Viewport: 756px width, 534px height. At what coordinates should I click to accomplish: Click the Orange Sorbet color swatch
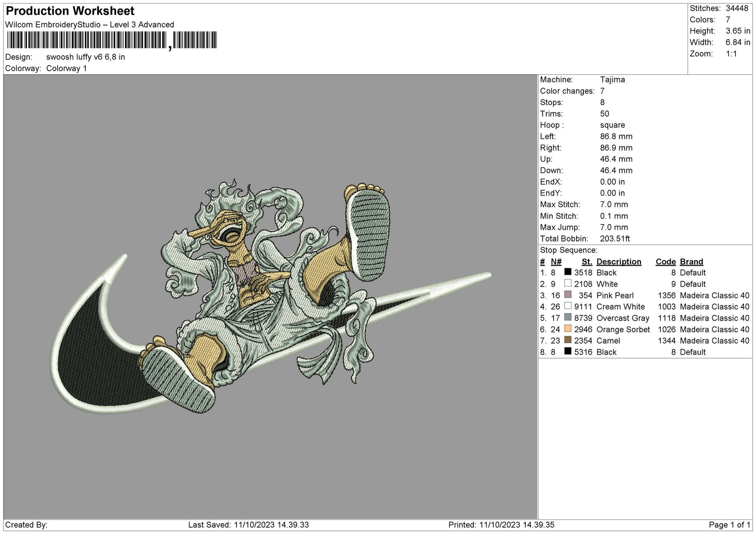568,329
